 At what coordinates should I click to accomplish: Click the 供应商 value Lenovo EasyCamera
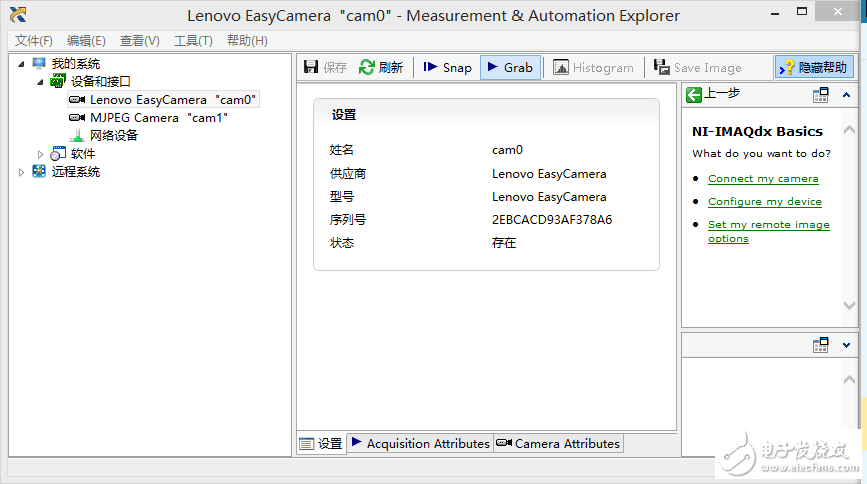(549, 174)
